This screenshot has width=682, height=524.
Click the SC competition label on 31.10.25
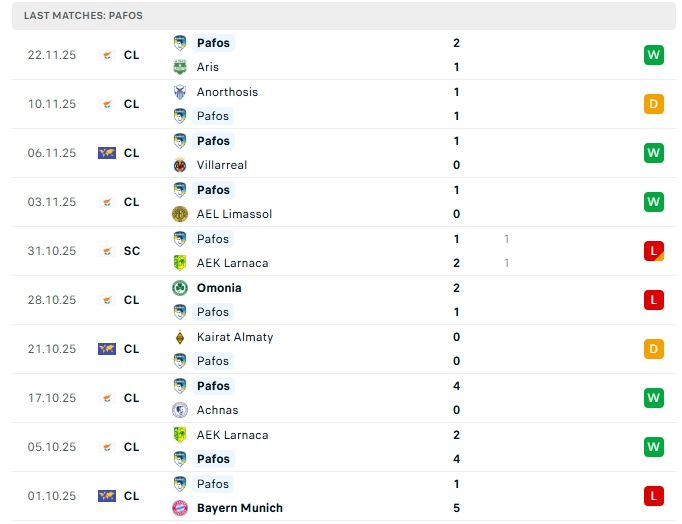pos(132,251)
